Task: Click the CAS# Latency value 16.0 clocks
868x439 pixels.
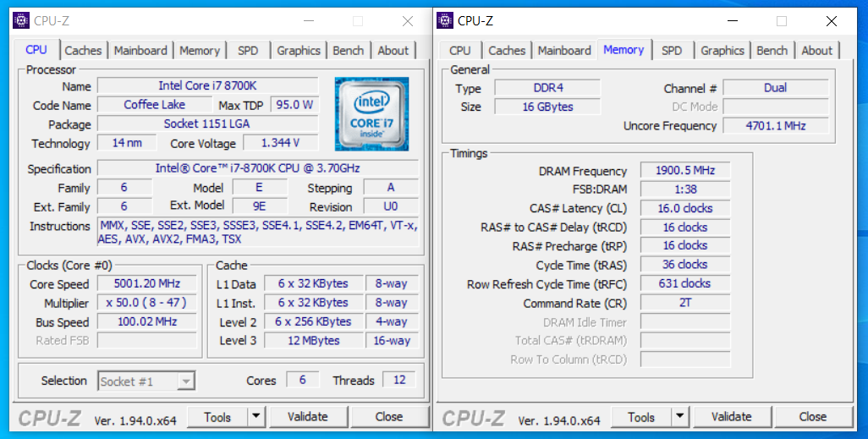Action: click(685, 208)
